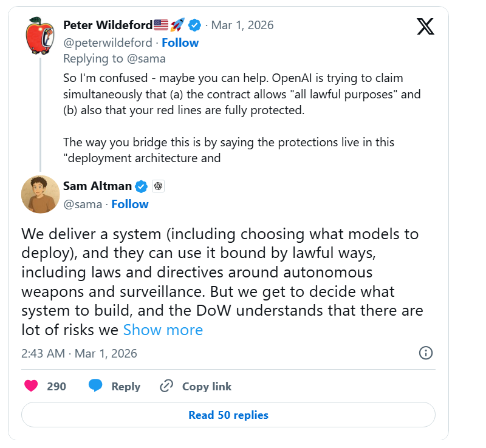Follow the @sama account

(130, 204)
